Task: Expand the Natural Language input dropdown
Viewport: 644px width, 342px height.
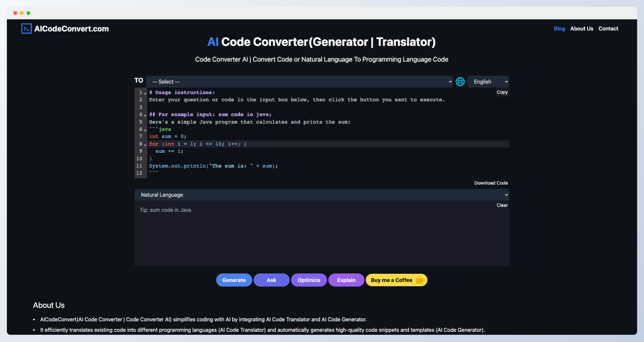Action: pyautogui.click(x=321, y=195)
